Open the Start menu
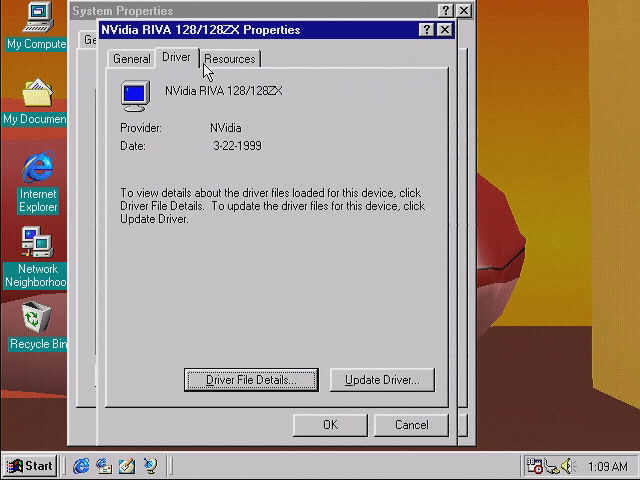This screenshot has width=640, height=480. pyautogui.click(x=30, y=466)
